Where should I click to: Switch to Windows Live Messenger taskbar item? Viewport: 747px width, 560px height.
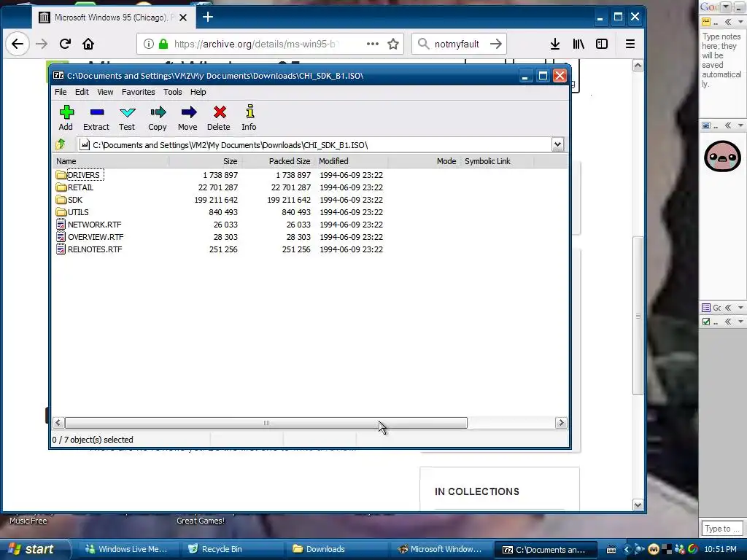click(x=126, y=549)
